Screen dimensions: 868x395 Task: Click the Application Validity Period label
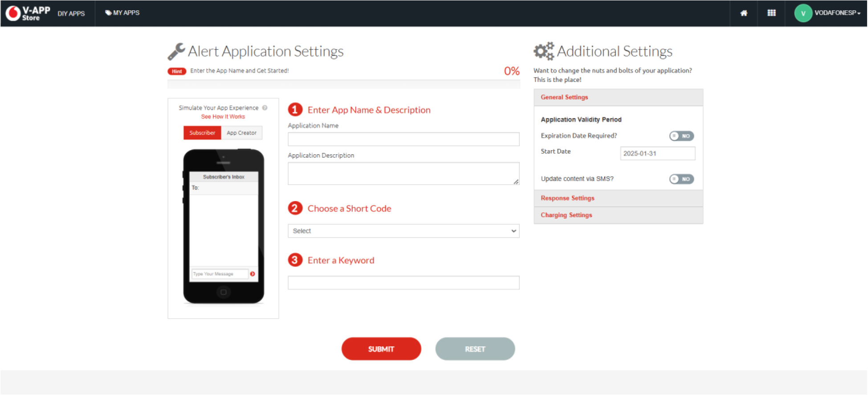tap(581, 119)
